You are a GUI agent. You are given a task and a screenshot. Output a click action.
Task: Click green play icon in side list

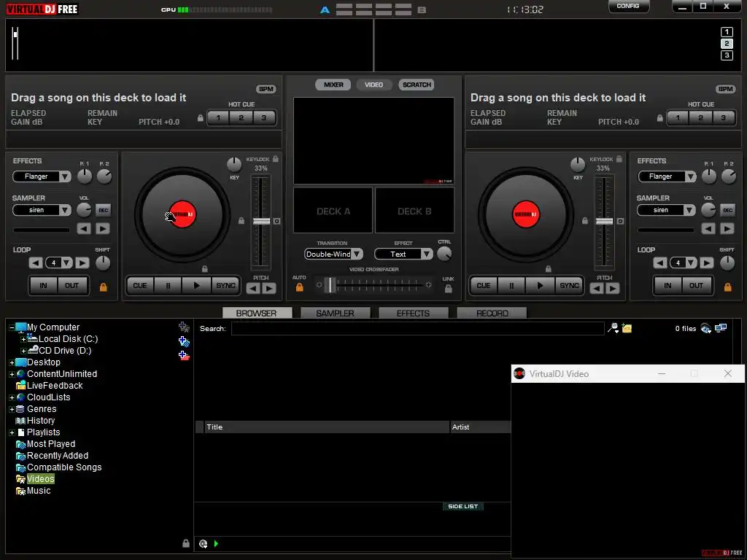pyautogui.click(x=216, y=544)
